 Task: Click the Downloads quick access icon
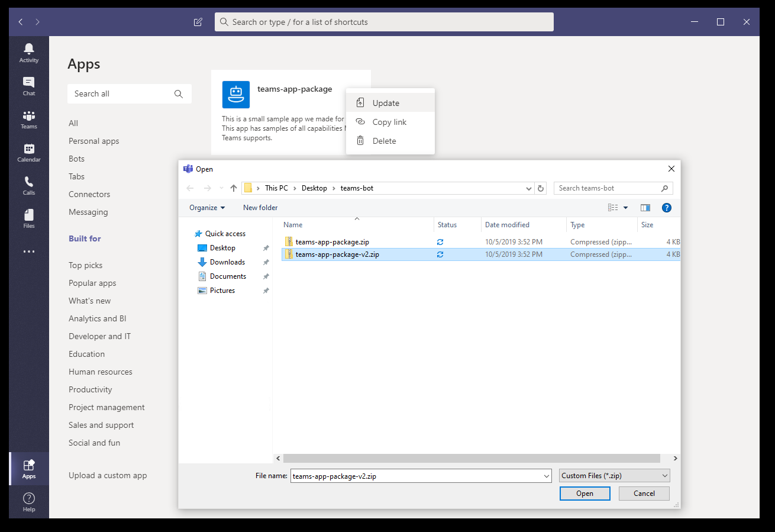[x=202, y=262]
